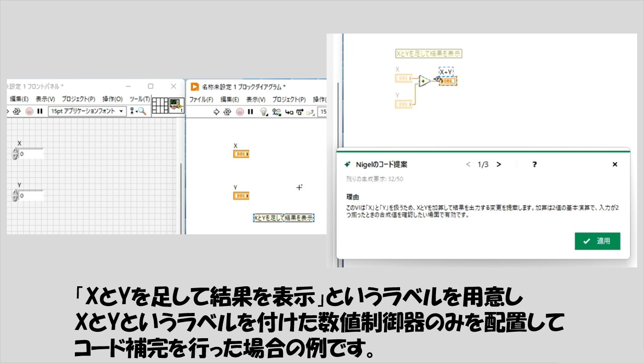Go to next Nigel code suggestion
644x363 pixels.
(499, 164)
